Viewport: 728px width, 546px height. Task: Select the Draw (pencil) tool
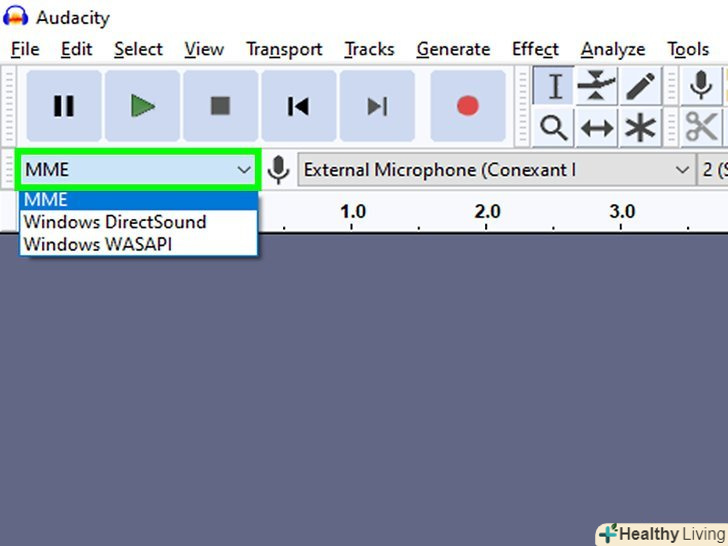click(640, 86)
